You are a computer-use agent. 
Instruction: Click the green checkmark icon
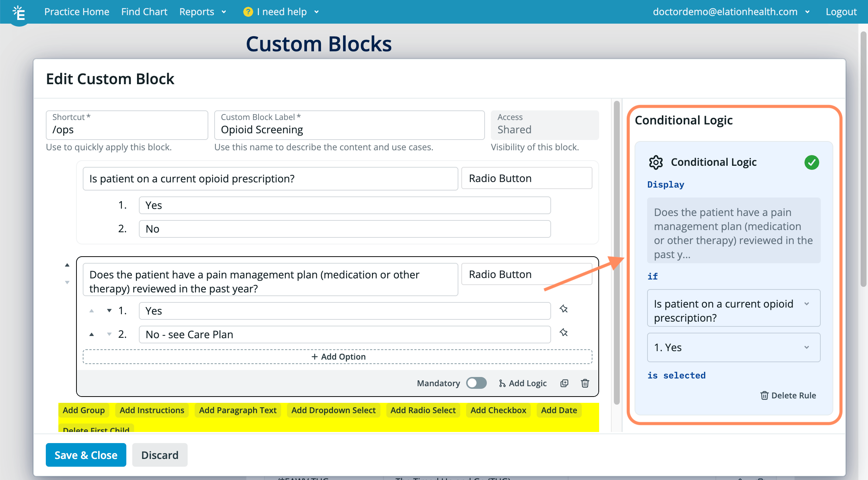(811, 162)
